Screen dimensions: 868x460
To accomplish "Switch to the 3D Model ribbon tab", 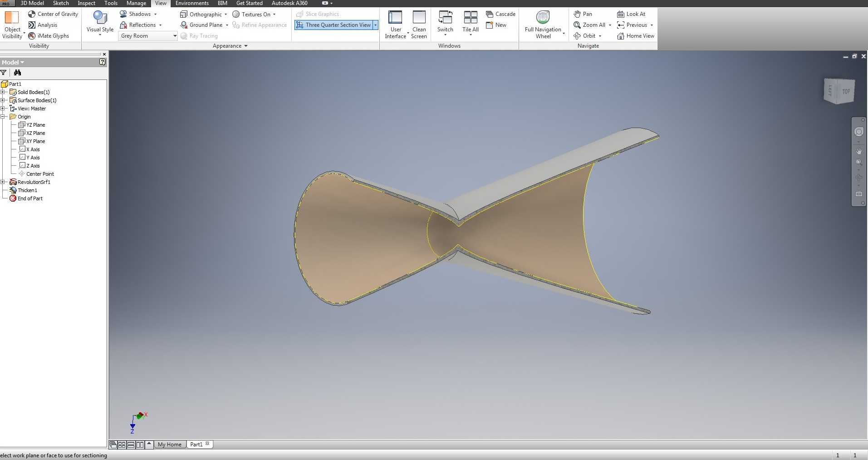I will (x=32, y=3).
